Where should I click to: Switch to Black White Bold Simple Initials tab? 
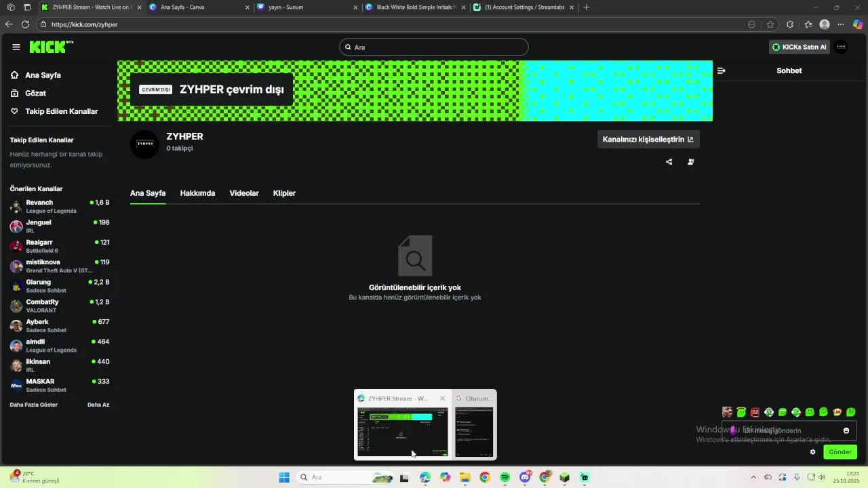[416, 7]
